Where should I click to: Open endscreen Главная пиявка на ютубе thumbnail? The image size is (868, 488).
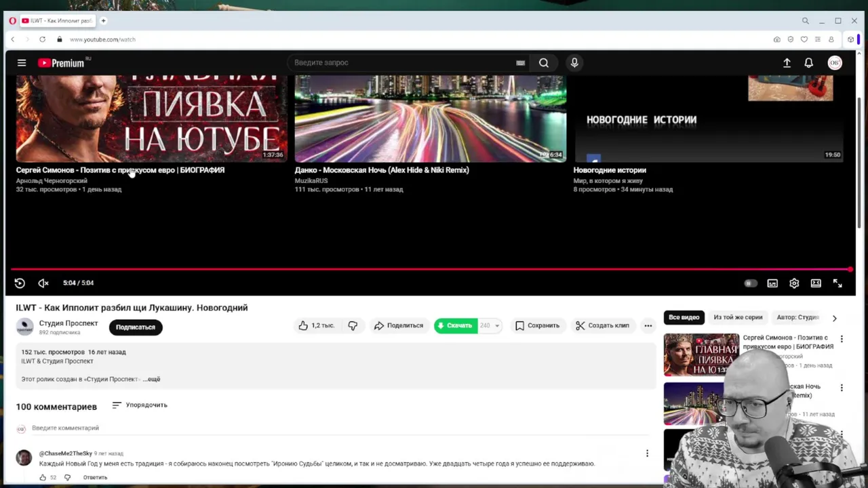pos(151,119)
